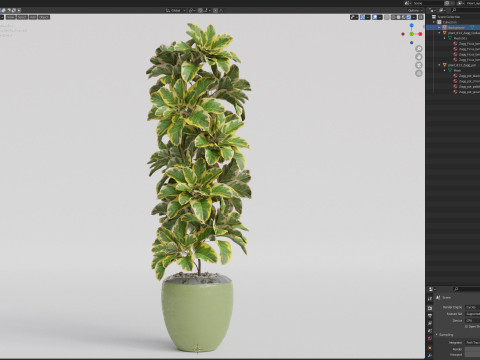Click first green mesh data icon
The width and height of the screenshot is (480, 360).
click(450, 38)
